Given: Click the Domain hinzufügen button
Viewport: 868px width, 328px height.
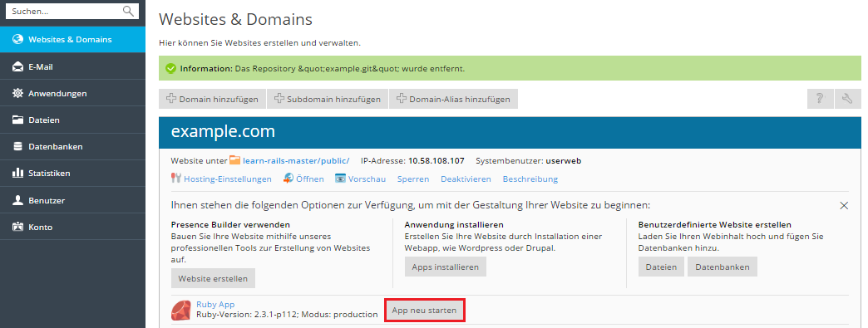Looking at the screenshot, I should point(213,99).
